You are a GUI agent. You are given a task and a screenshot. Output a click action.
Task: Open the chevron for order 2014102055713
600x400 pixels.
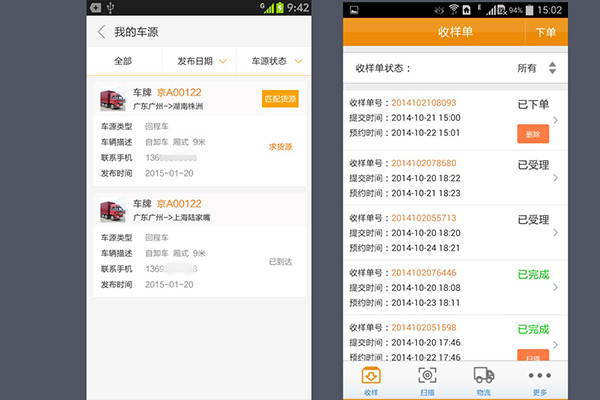(556, 232)
